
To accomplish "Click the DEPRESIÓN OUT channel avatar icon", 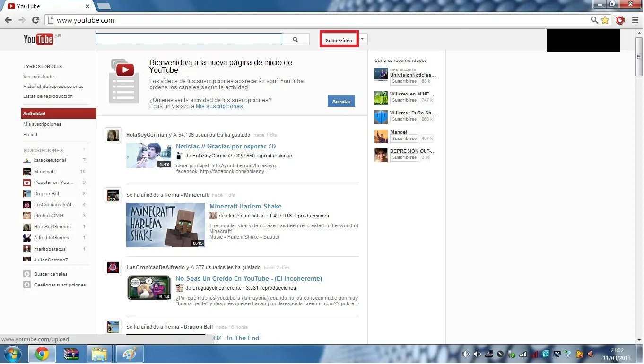I will 381,155.
